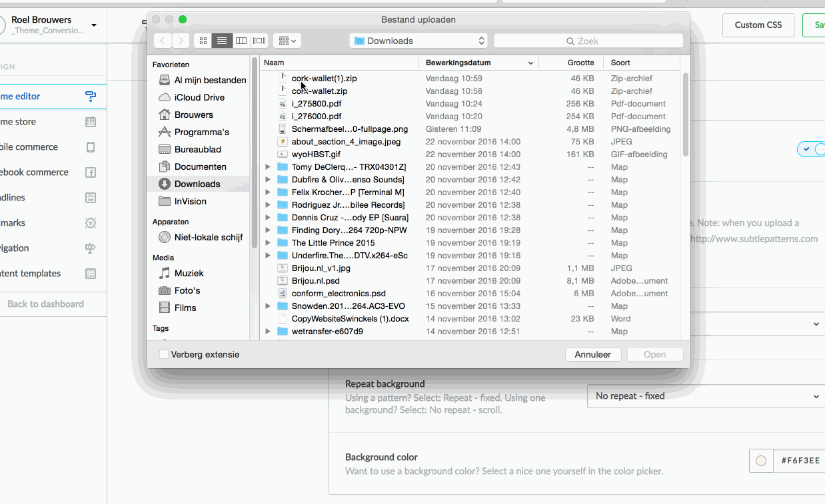825x504 pixels.
Task: Click the Annuleer button
Action: [593, 355]
